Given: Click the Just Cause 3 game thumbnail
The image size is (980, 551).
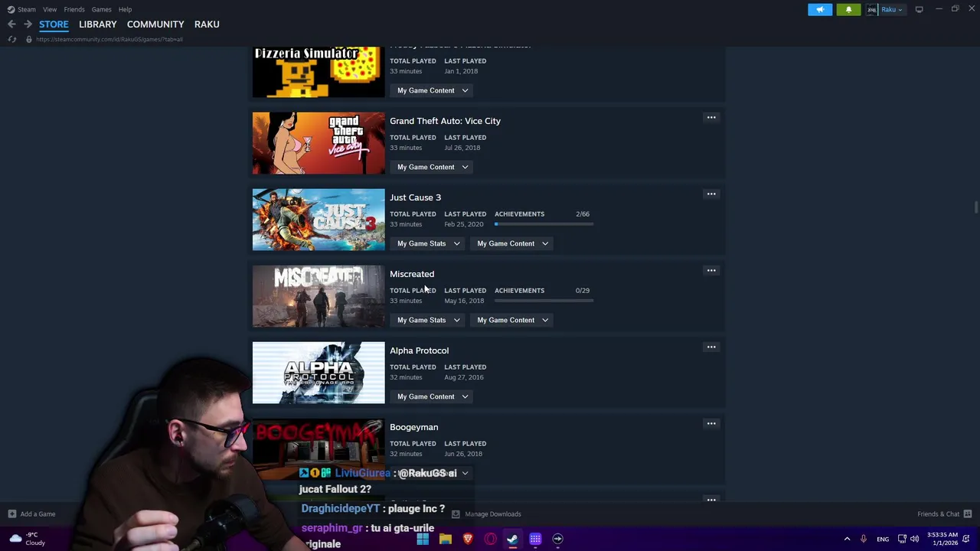Looking at the screenshot, I should coord(318,220).
